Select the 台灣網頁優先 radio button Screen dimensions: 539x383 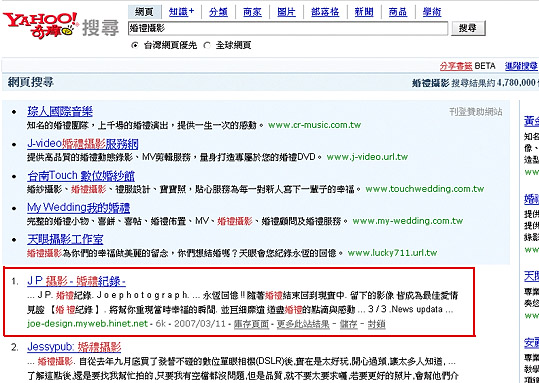[x=135, y=45]
